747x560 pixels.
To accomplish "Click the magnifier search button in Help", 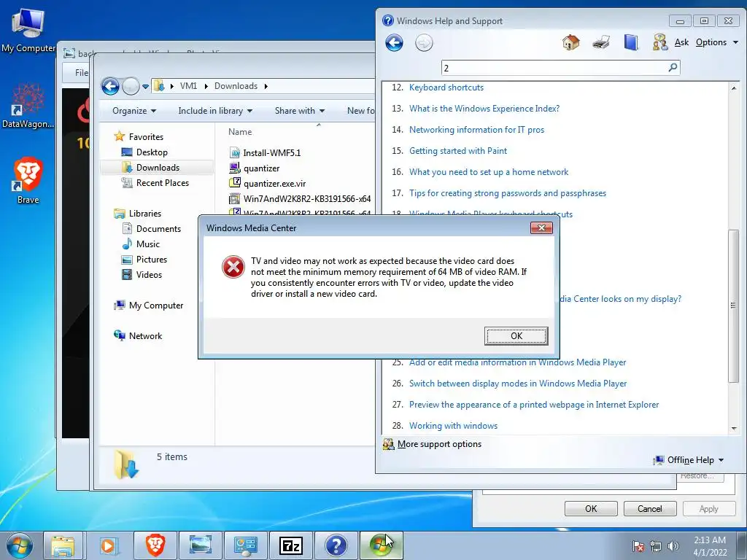I will pyautogui.click(x=673, y=68).
